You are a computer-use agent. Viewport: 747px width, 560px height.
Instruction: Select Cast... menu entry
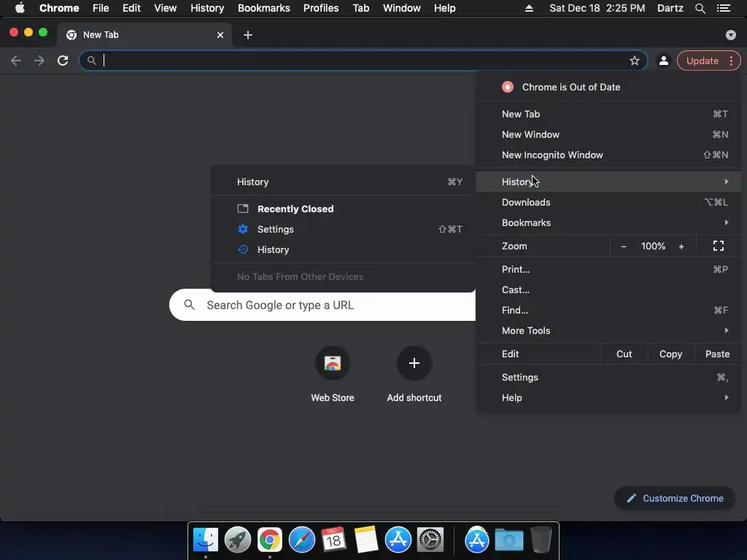[608, 290]
